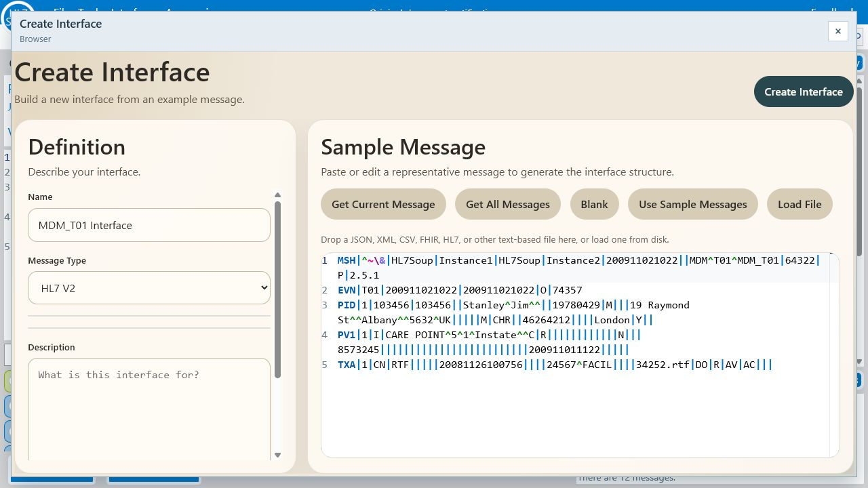Close the Create Interface dialog

[837, 31]
